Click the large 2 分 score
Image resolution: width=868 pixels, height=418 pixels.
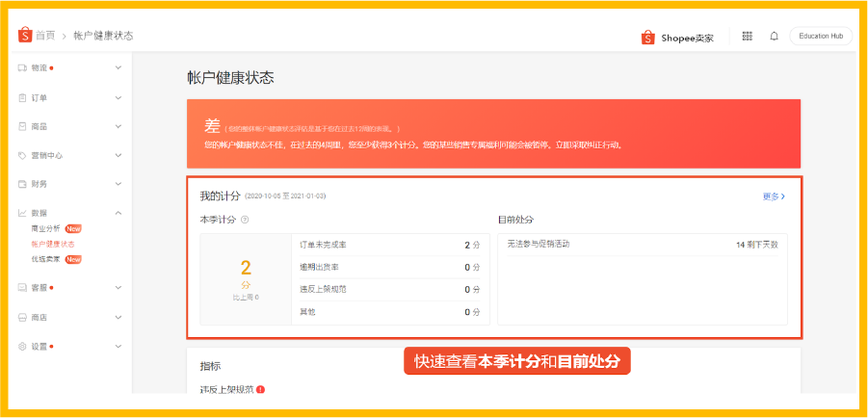246,274
